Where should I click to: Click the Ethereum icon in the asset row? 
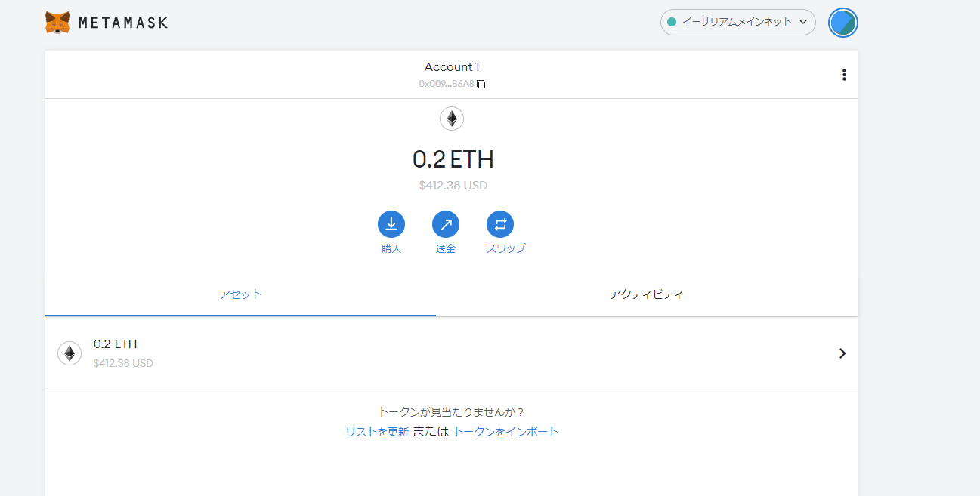[70, 353]
